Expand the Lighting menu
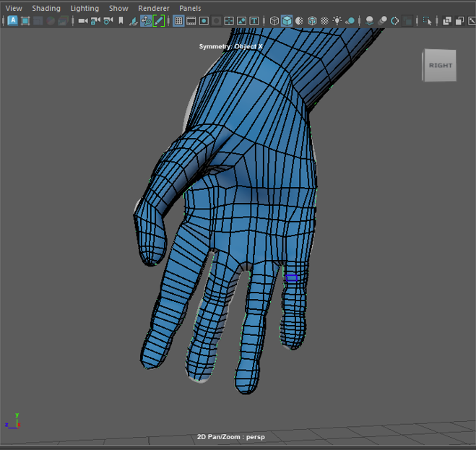Screen dimensions: 476x450 point(85,8)
